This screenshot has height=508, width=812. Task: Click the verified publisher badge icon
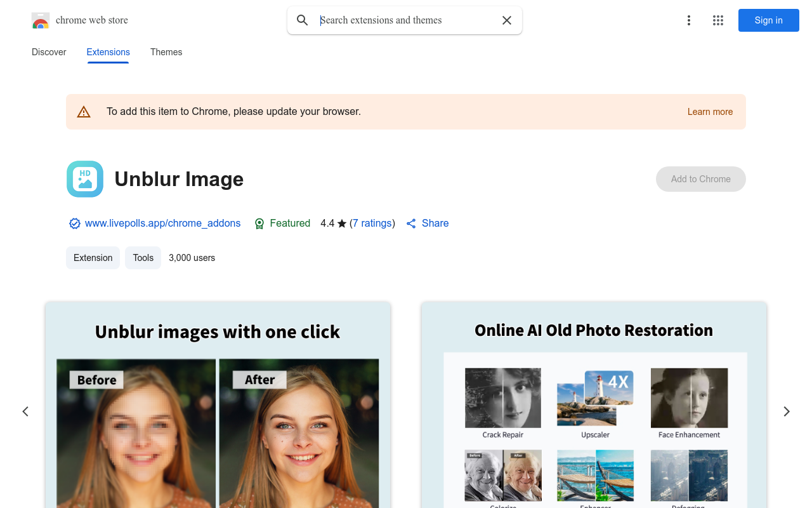tap(75, 224)
